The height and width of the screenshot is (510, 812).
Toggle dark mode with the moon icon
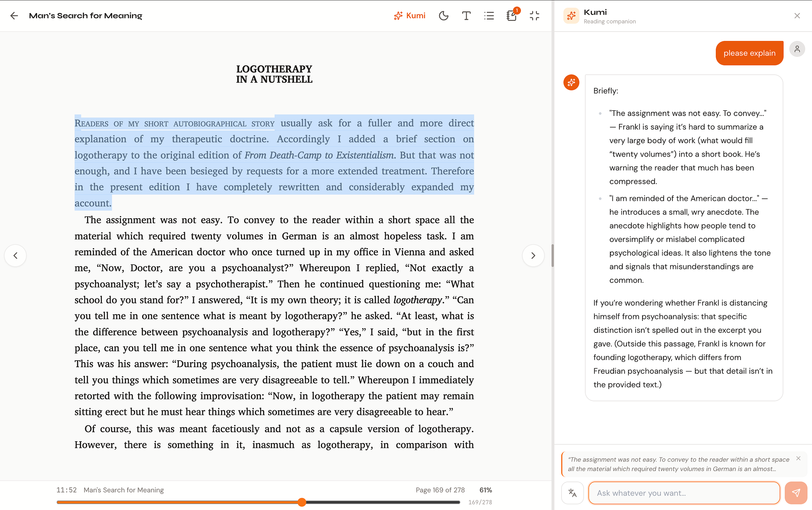click(443, 16)
